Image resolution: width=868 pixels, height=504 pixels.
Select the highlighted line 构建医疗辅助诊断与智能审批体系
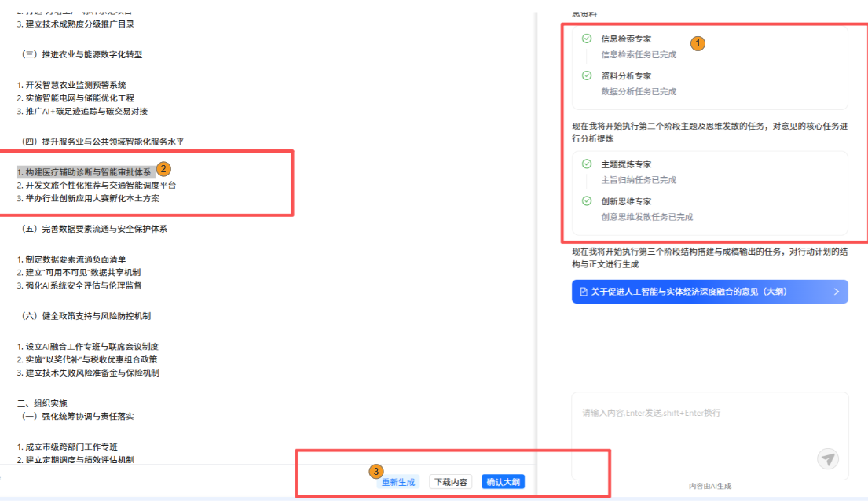86,171
